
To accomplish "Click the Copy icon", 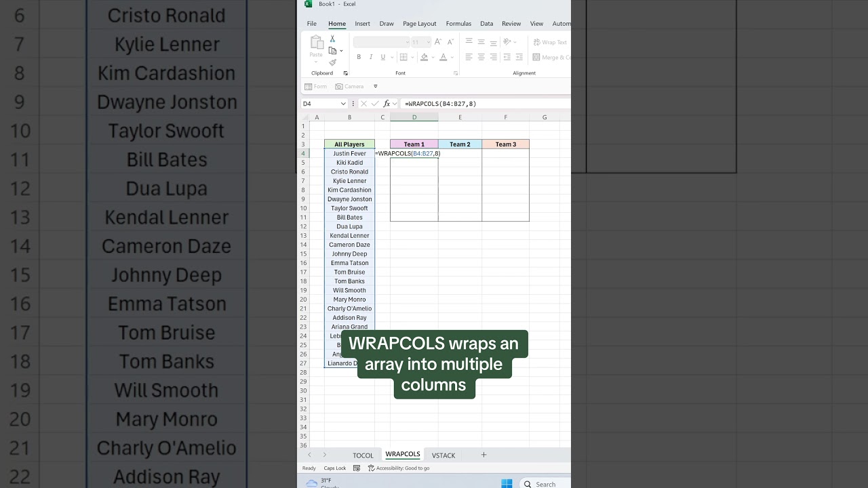I will point(332,51).
